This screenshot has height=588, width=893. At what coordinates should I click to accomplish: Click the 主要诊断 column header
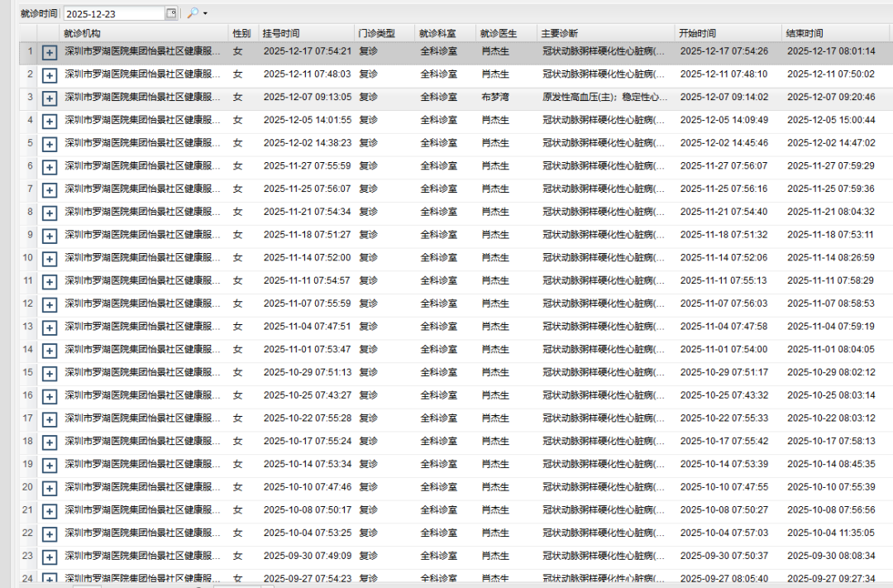(560, 33)
